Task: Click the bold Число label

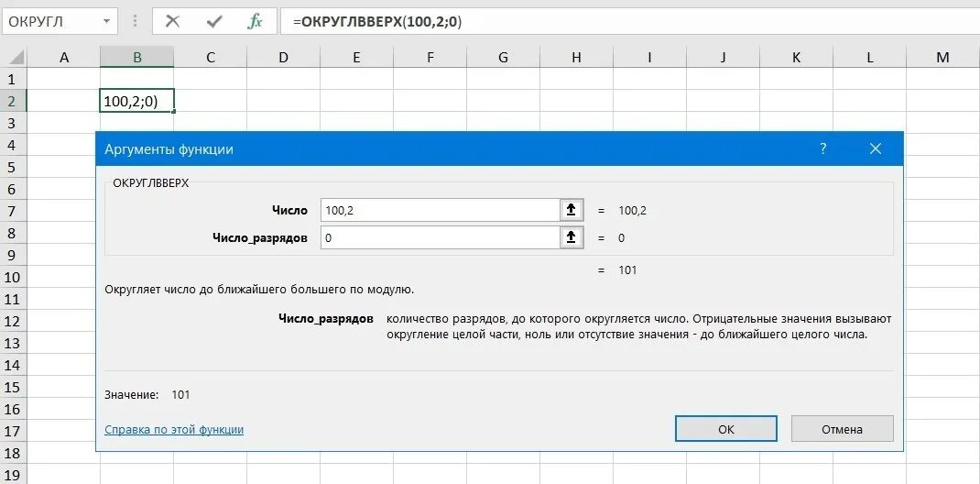Action: tap(290, 210)
